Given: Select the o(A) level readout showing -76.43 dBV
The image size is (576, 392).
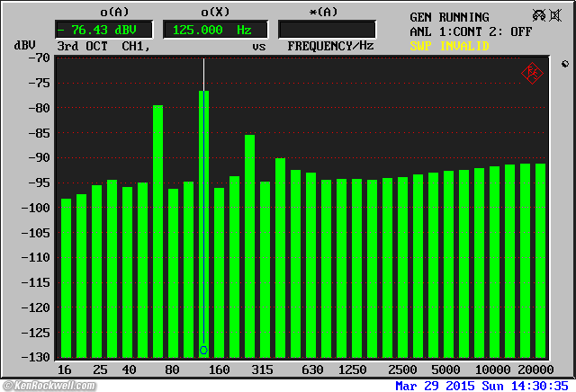Looking at the screenshot, I should (103, 30).
